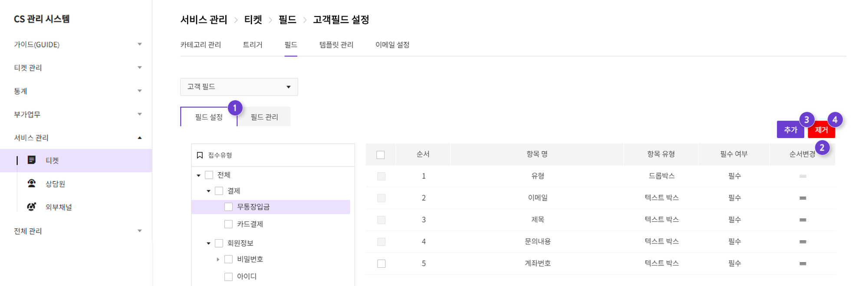The image size is (868, 286).
Task: Click the reorder handle for 문의내용 row
Action: point(802,242)
